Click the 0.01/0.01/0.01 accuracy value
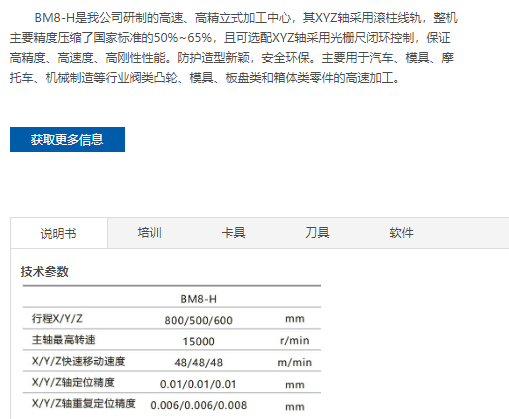This screenshot has width=509, height=419. [x=198, y=384]
